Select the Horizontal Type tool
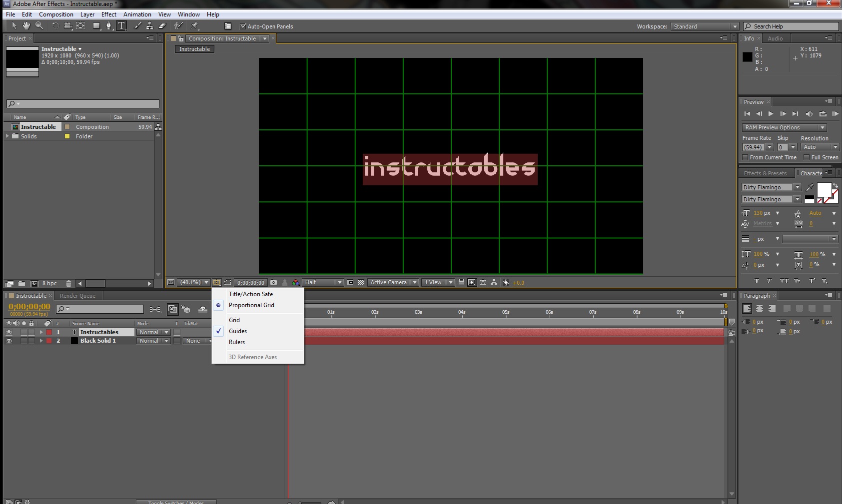 (x=121, y=26)
